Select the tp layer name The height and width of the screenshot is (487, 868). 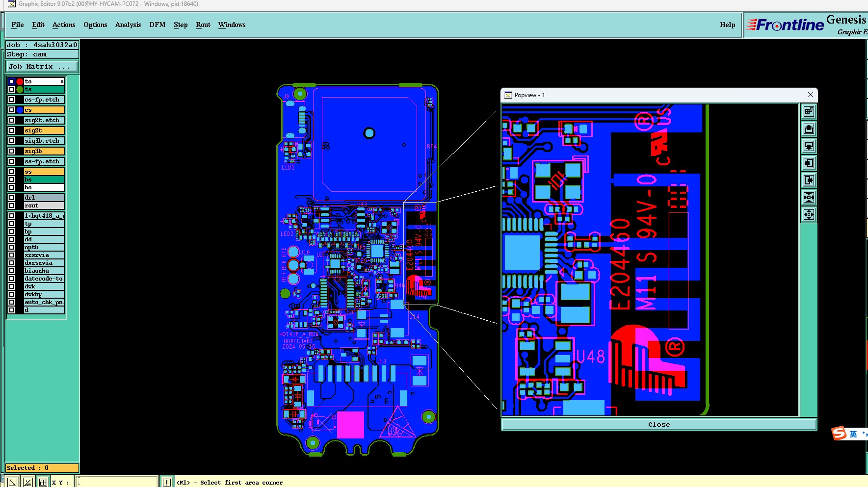[x=44, y=224]
